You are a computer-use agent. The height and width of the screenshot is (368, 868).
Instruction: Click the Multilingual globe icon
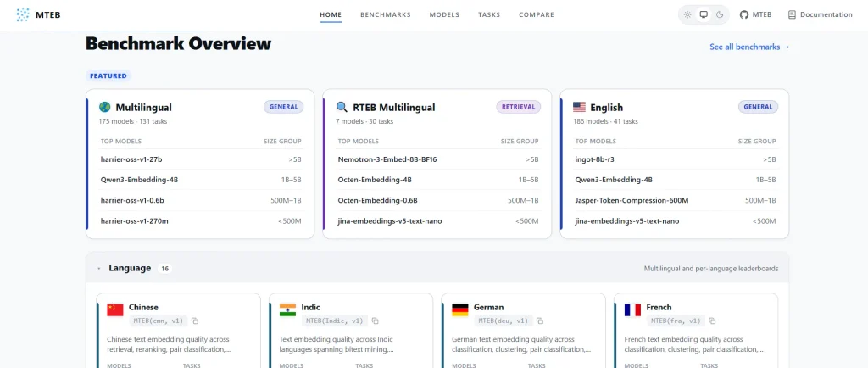coord(104,107)
